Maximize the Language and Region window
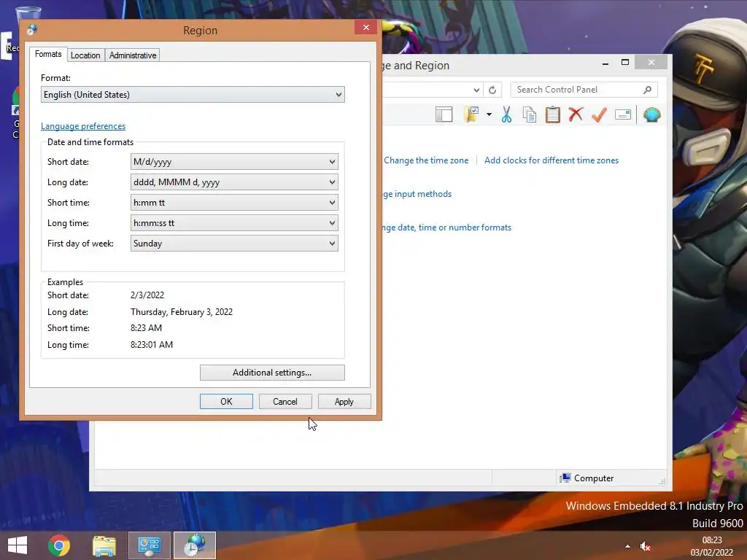The image size is (747, 560). [x=625, y=63]
